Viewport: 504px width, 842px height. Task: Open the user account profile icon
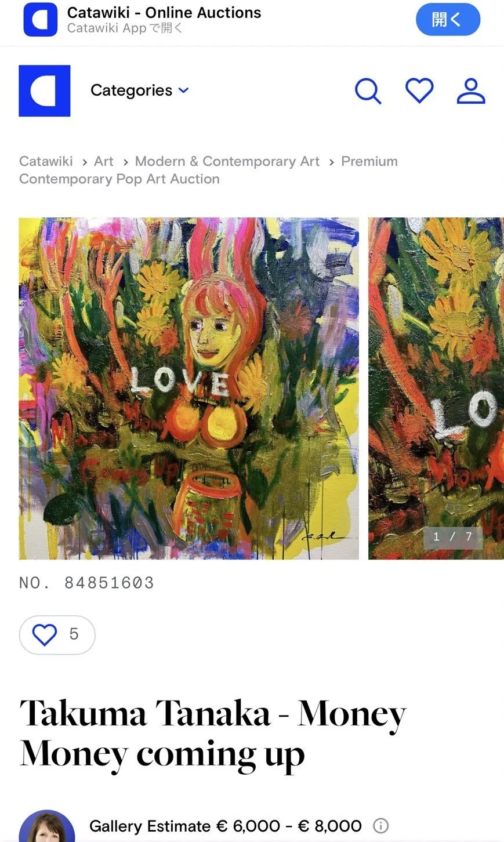click(x=470, y=91)
